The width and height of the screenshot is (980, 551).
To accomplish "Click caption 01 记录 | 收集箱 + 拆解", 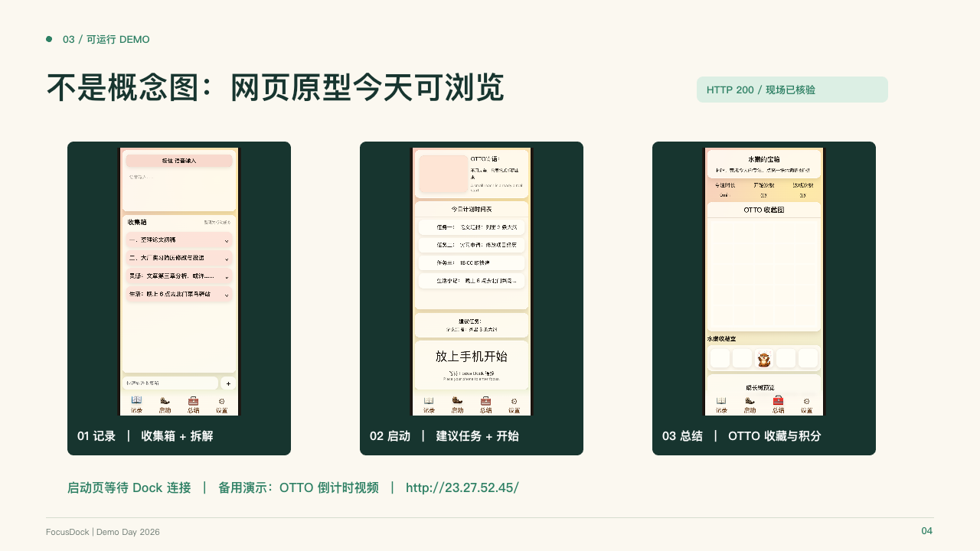I will 145,436.
